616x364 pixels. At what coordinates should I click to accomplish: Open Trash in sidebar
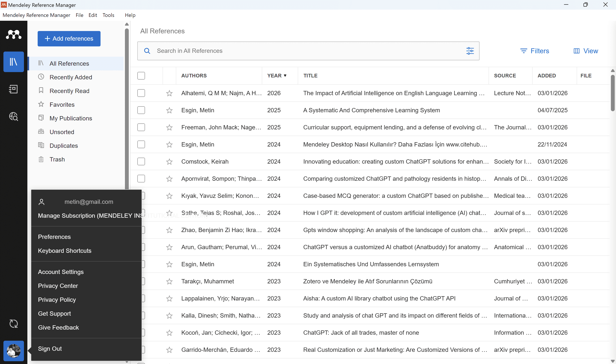pyautogui.click(x=57, y=159)
